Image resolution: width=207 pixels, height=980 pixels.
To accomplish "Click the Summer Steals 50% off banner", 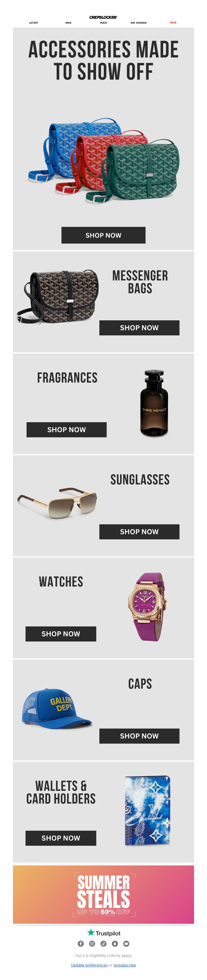I will (x=103, y=894).
